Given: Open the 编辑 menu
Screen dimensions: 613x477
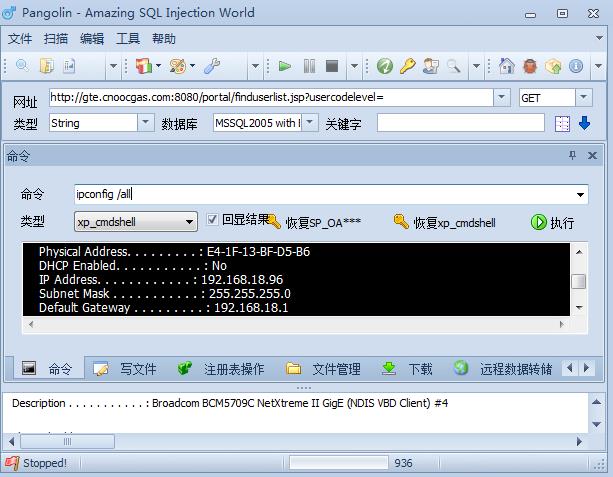Looking at the screenshot, I should 92,39.
